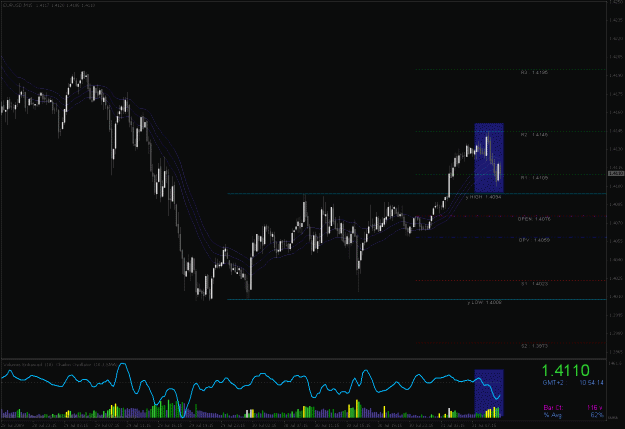Click the DPV pivot label
Screen dimensions: 625x429
534,240
